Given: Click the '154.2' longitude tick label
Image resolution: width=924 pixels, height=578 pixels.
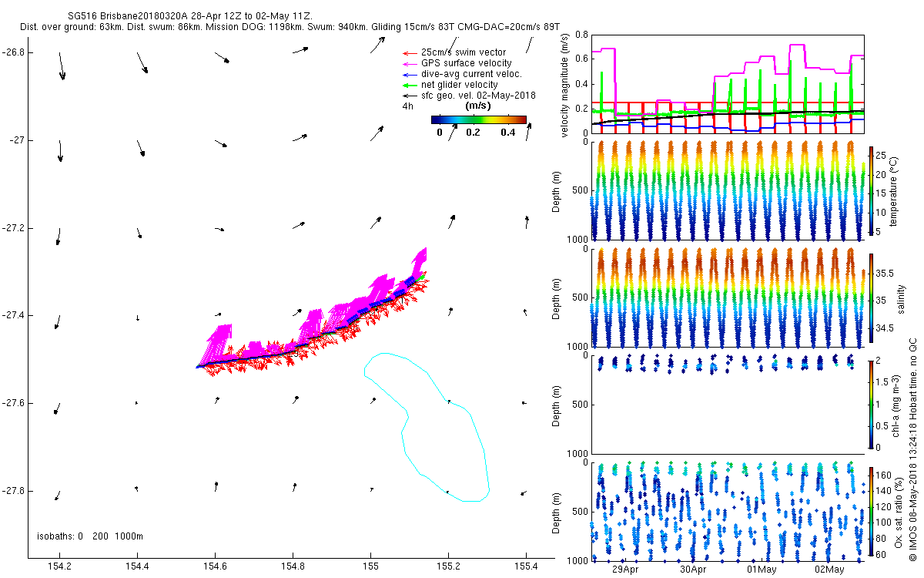Looking at the screenshot, I should pos(59,568).
